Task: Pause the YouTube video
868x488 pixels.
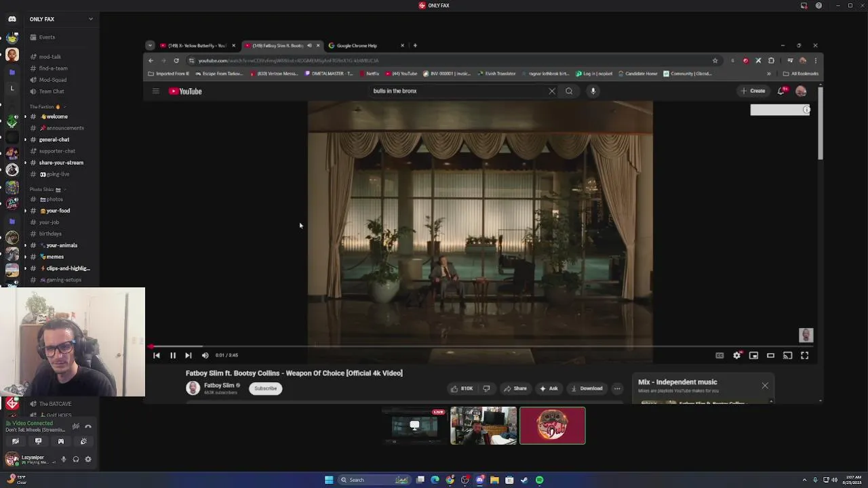Action: click(172, 355)
